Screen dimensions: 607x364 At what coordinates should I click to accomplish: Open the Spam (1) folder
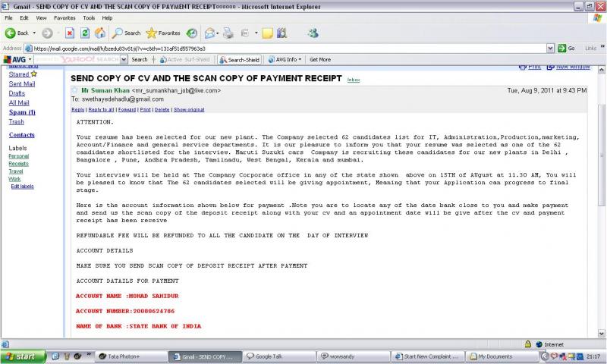click(x=22, y=112)
